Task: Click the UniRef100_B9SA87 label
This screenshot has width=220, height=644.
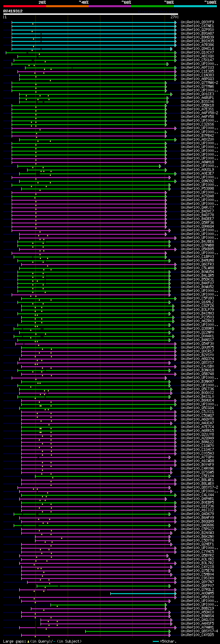Action: (197, 33)
